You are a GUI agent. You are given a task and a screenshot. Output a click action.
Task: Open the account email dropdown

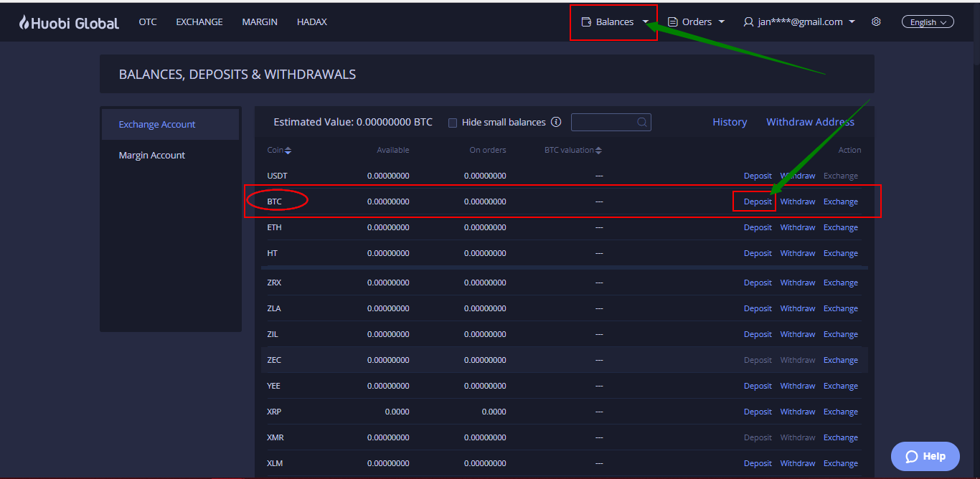coord(799,22)
